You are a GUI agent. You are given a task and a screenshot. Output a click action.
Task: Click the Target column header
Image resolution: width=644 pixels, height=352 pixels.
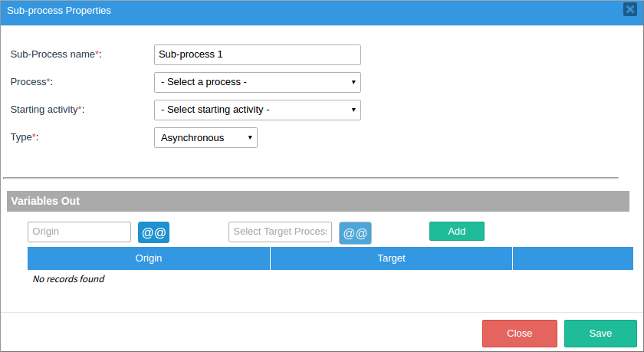point(391,258)
